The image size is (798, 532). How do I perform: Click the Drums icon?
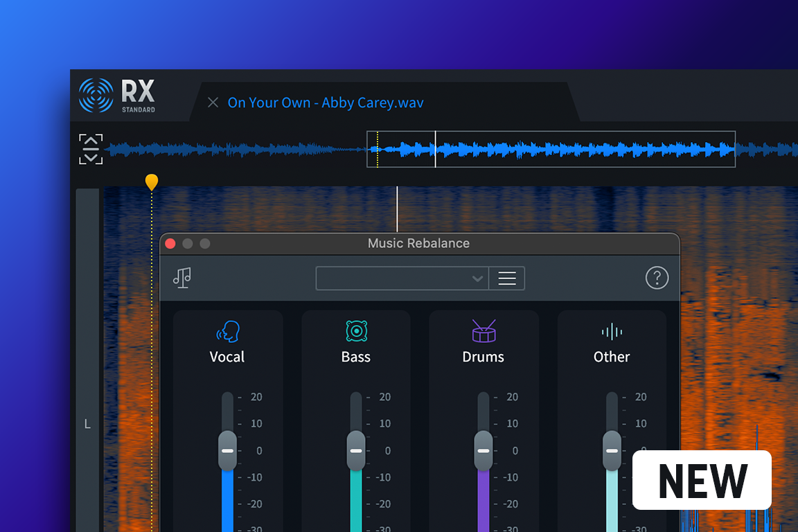(484, 331)
